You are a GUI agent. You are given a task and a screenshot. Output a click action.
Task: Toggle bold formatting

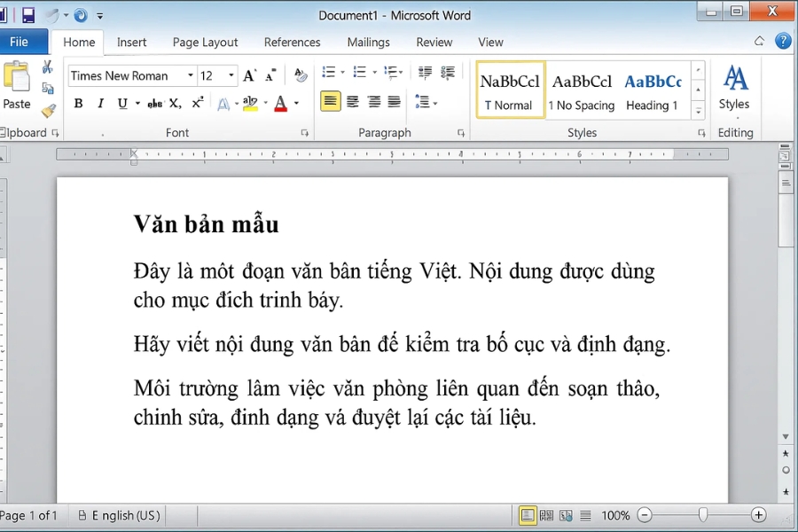pyautogui.click(x=78, y=103)
